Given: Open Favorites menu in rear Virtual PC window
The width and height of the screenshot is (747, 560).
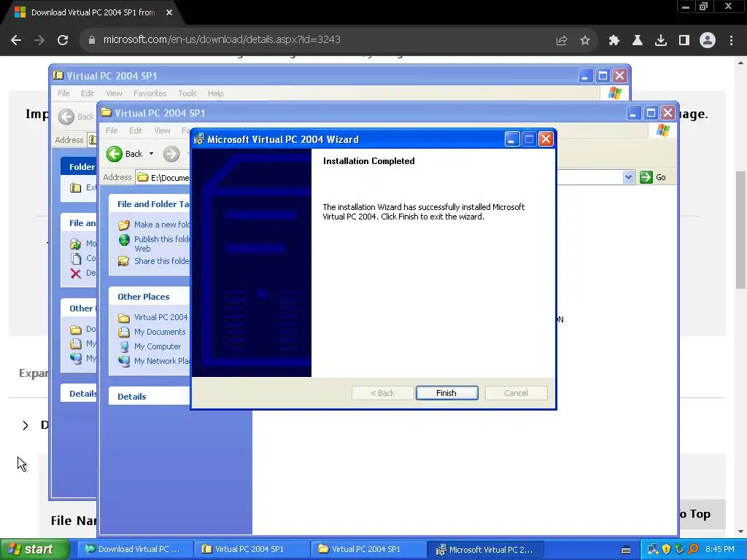Looking at the screenshot, I should [x=150, y=93].
